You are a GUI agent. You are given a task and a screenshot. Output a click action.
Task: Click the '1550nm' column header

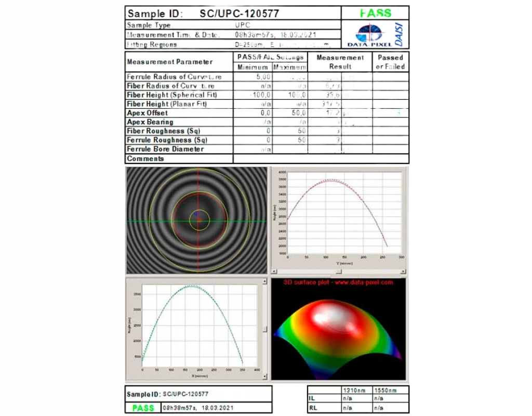(x=385, y=391)
